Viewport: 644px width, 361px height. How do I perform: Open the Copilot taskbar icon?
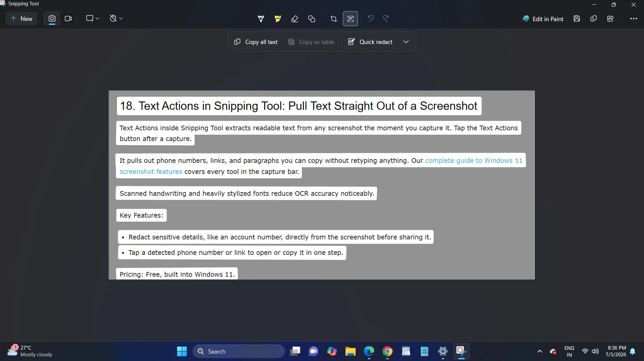point(332,351)
